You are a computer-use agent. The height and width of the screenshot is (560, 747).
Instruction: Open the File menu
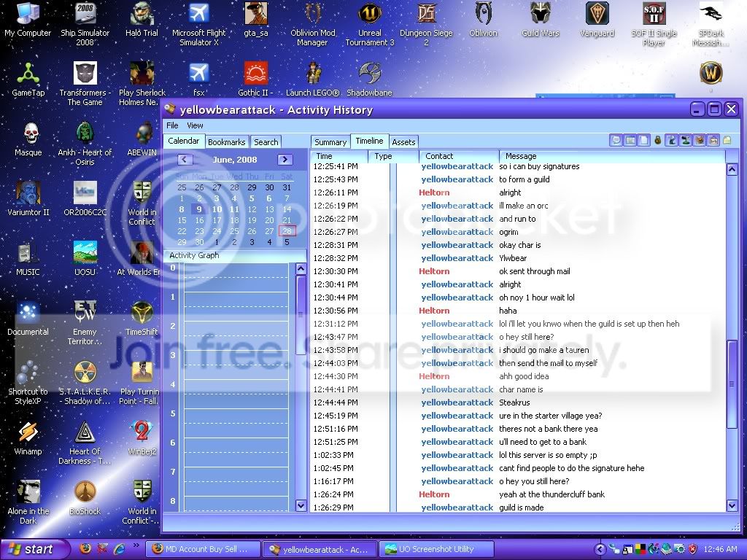pyautogui.click(x=172, y=125)
